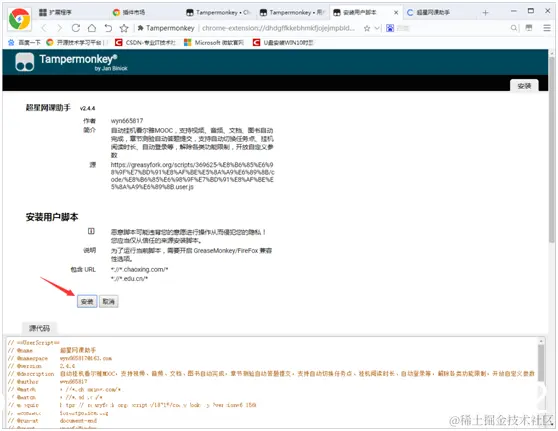Click the @version 2.4.4 line in code
Image resolution: width=558 pixels, height=431 pixels.
click(x=41, y=366)
